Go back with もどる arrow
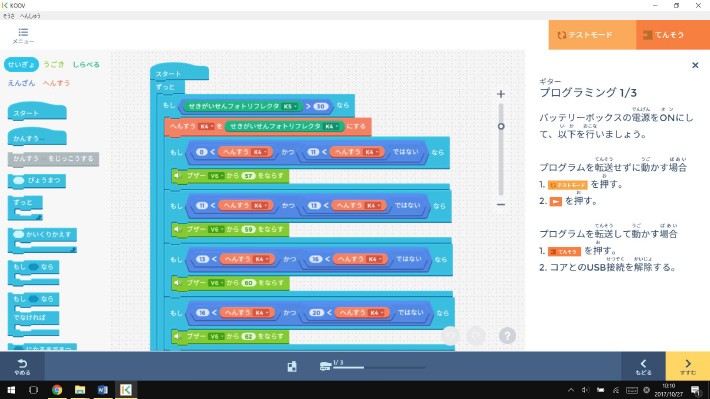The height and width of the screenshot is (399, 710). click(x=643, y=366)
